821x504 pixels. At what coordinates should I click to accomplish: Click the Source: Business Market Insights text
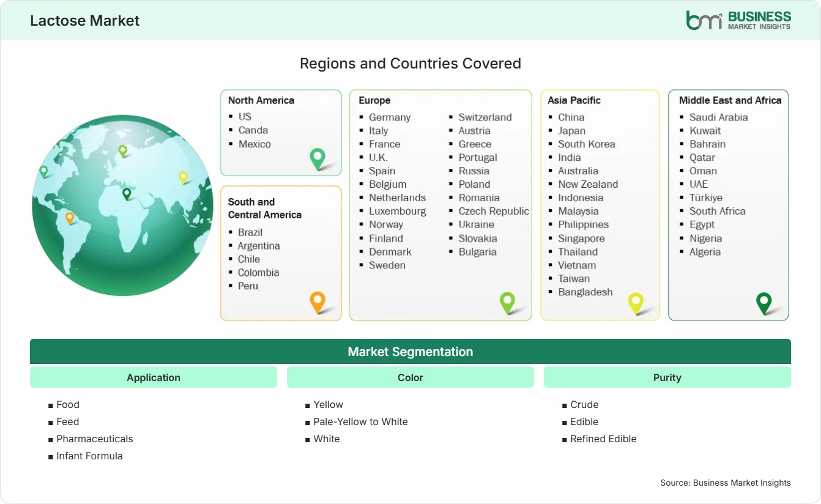click(726, 483)
